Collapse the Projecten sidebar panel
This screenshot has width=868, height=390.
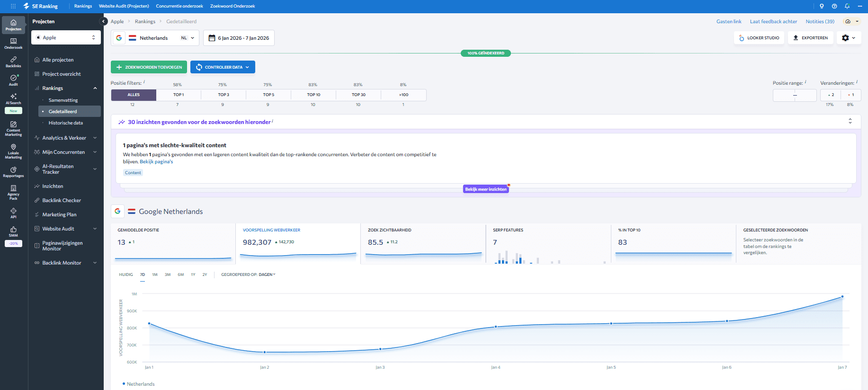pyautogui.click(x=103, y=21)
